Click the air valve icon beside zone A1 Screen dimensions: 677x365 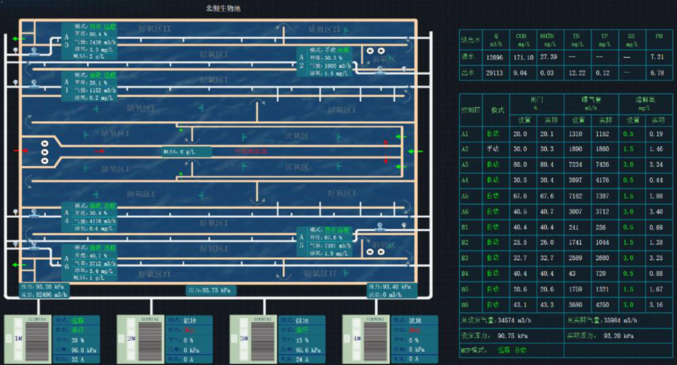point(34,83)
